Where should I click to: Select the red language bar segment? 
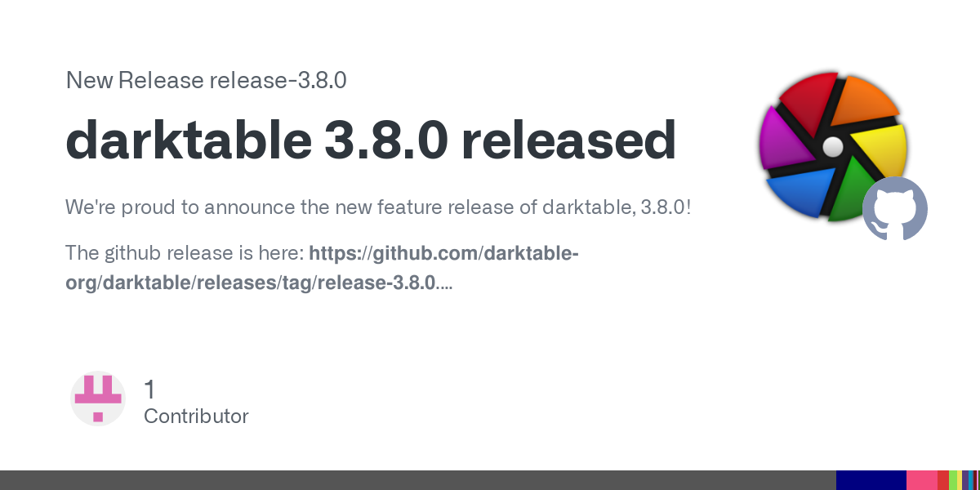(x=943, y=480)
